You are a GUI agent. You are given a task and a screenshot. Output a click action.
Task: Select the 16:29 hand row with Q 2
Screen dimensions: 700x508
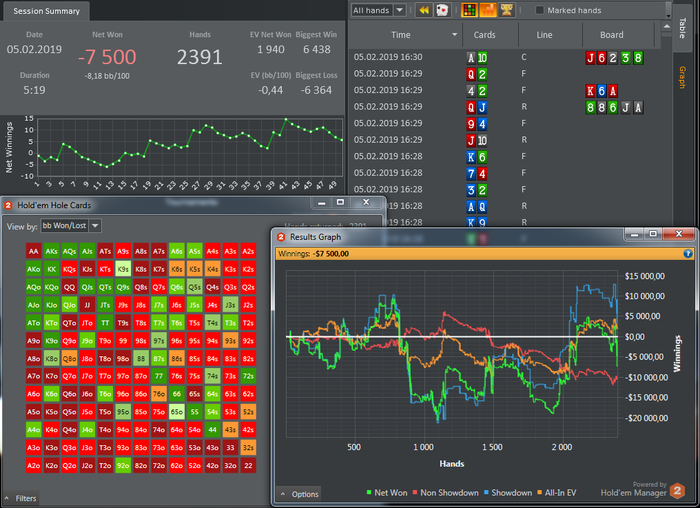coord(504,74)
